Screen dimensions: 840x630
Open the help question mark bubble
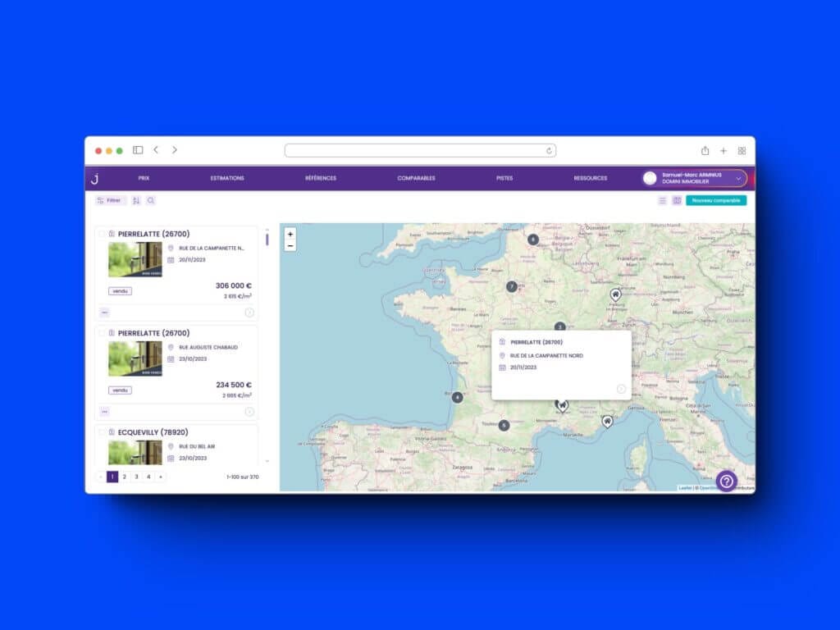tap(727, 482)
